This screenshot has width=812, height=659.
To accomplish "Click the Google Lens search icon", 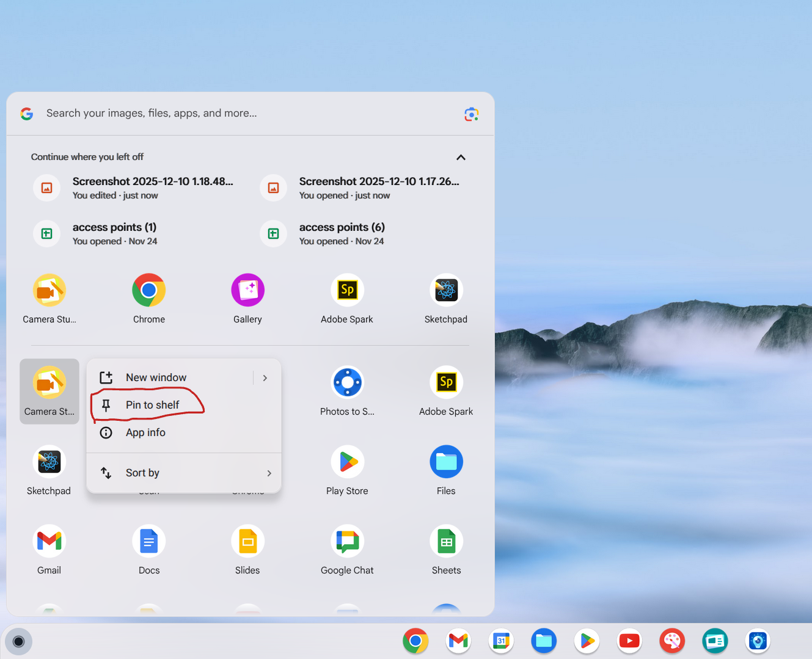I will tap(471, 114).
